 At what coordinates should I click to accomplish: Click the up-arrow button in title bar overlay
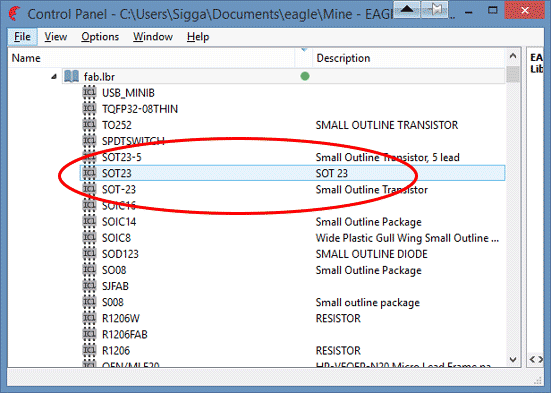pos(407,9)
